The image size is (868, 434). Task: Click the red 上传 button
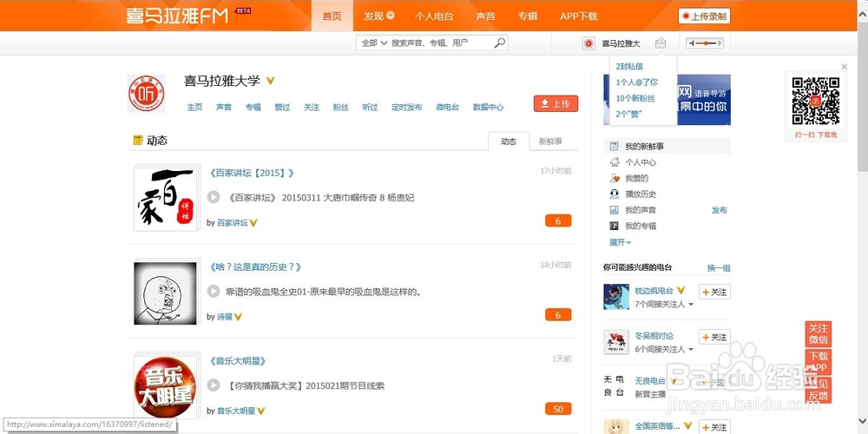click(556, 103)
